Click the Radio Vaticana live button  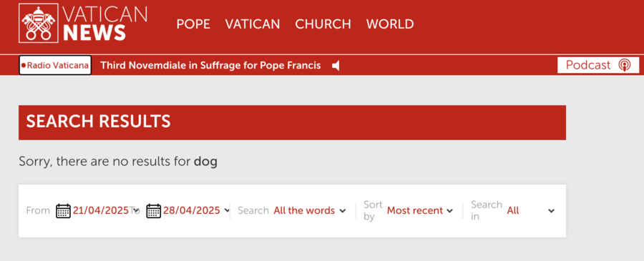[x=55, y=65]
